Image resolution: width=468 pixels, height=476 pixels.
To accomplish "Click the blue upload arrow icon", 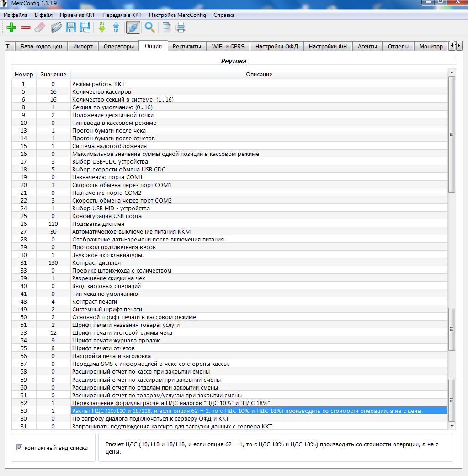I will coord(116,27).
